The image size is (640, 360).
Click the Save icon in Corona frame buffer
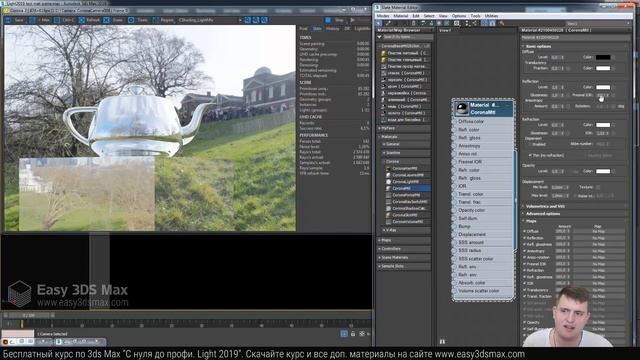pyautogui.click(x=8, y=20)
